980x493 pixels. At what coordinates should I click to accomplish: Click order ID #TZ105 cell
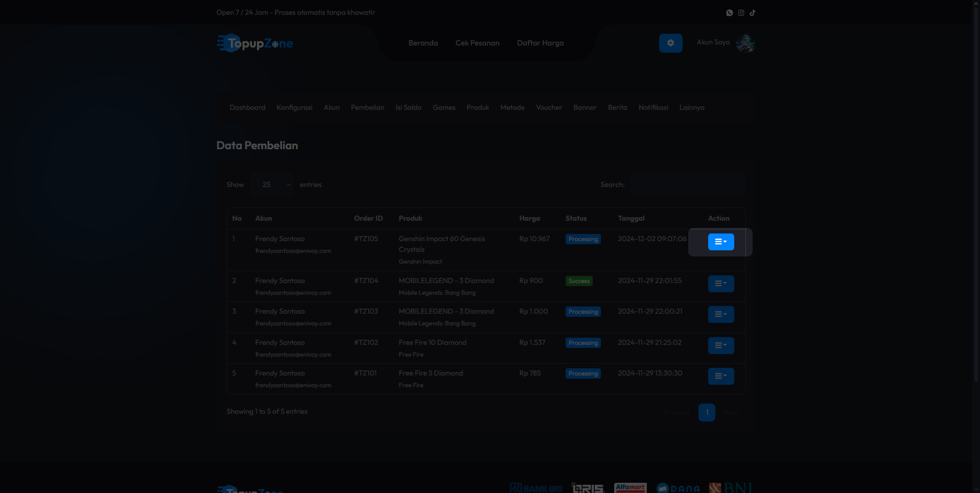(366, 239)
